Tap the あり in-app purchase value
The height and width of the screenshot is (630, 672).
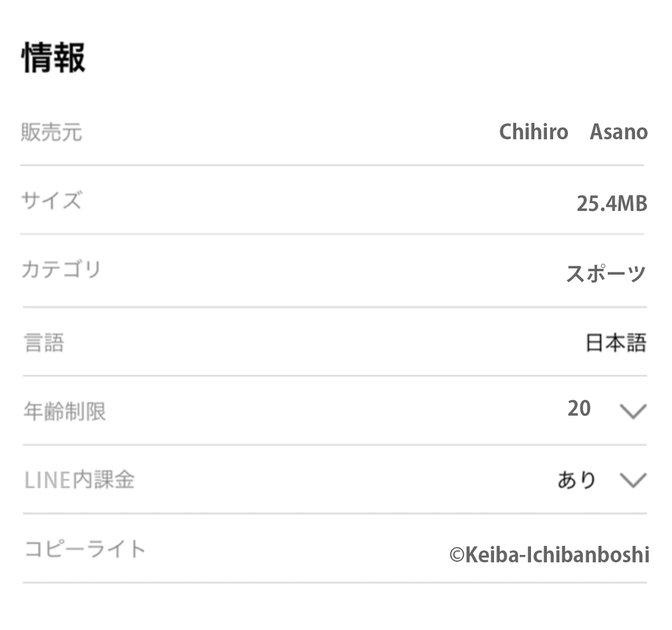pos(576,480)
